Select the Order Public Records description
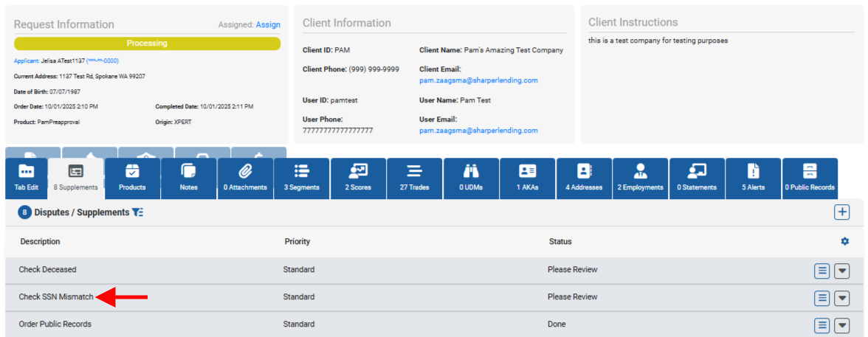 (x=55, y=324)
